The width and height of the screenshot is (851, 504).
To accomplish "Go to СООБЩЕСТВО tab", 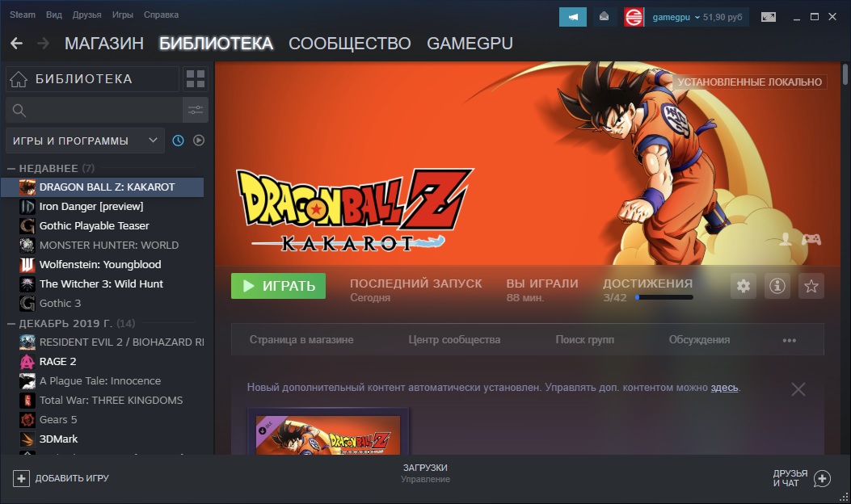I will [349, 44].
